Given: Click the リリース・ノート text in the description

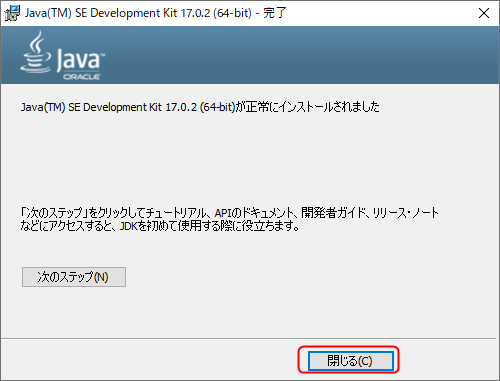Looking at the screenshot, I should [405, 213].
